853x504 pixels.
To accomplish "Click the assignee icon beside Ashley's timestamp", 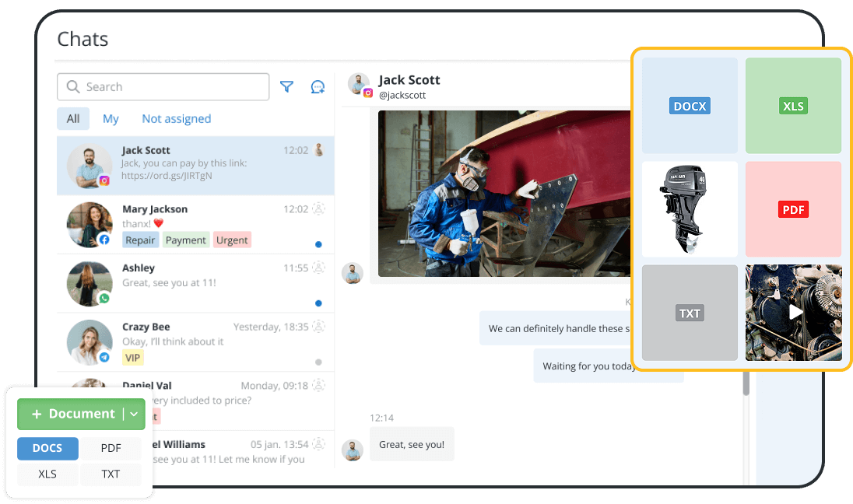I will point(320,266).
